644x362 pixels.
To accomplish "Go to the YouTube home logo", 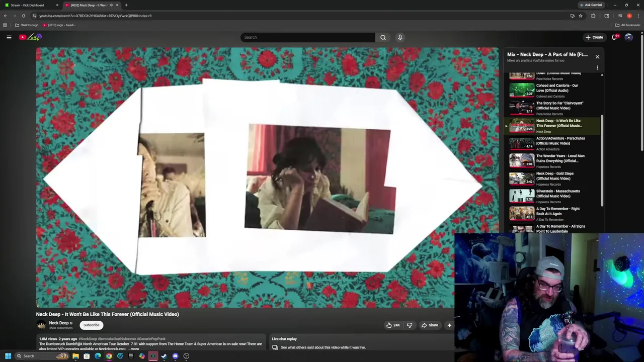I will (30, 37).
